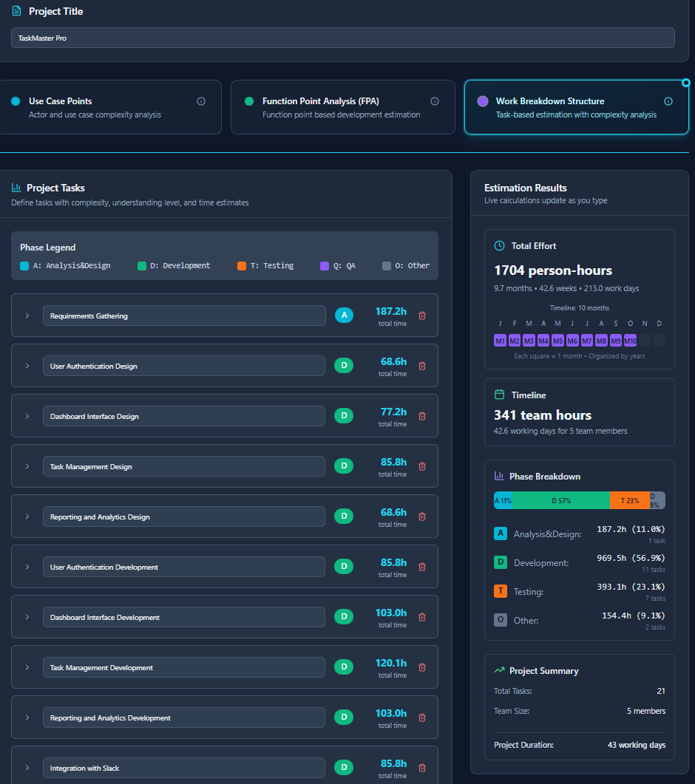
Task: Click the Project Tasks chart icon
Action: tap(16, 188)
